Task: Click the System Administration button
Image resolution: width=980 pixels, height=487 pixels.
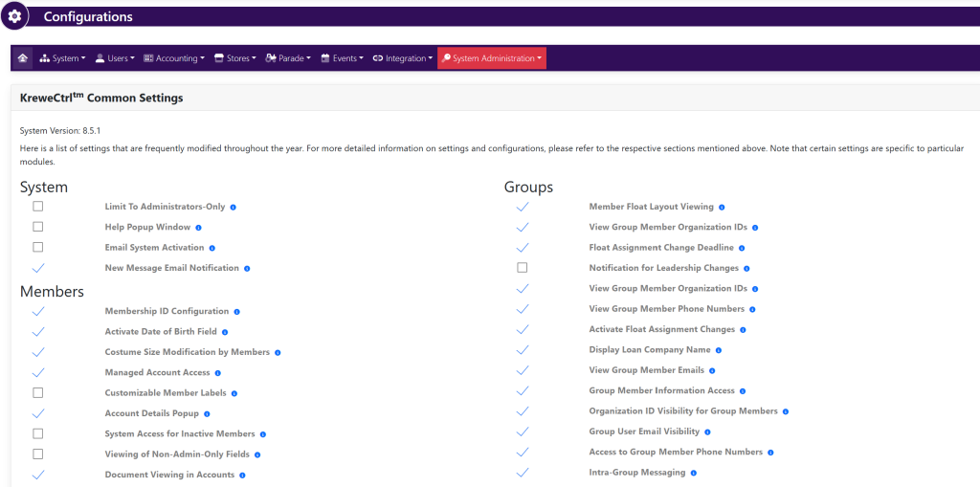Action: click(492, 58)
